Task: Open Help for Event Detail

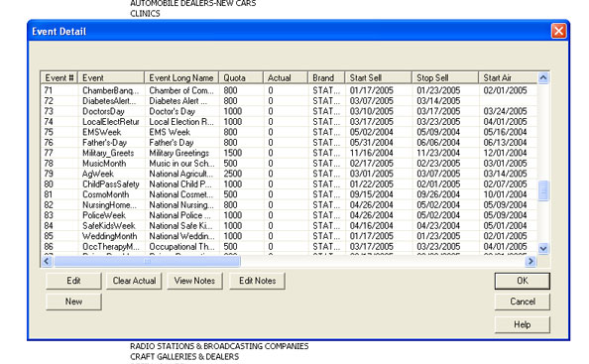Action: tap(523, 324)
